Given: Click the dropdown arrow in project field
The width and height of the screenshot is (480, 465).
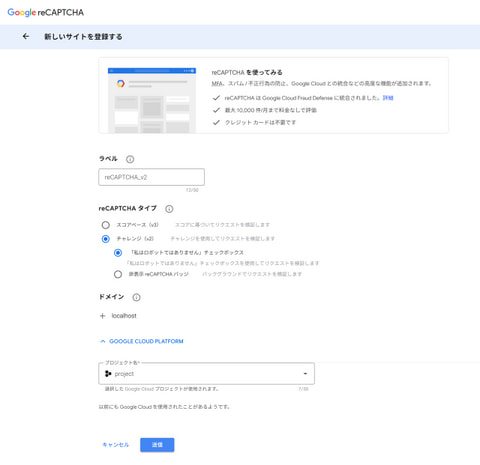Looking at the screenshot, I should (305, 374).
